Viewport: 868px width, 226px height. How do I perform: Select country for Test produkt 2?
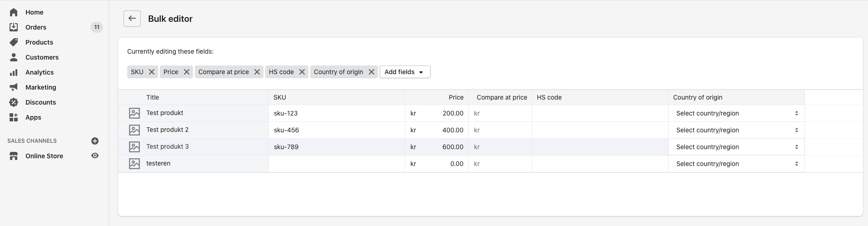[736, 130]
